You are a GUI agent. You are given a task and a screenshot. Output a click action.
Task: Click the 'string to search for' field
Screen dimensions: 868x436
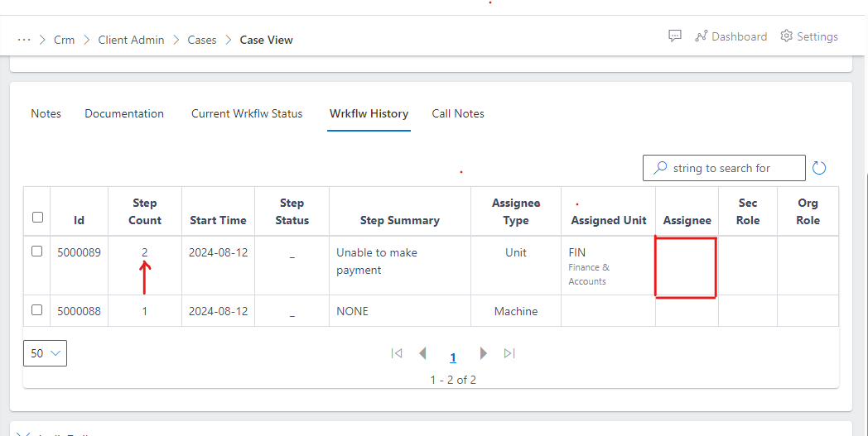(729, 168)
